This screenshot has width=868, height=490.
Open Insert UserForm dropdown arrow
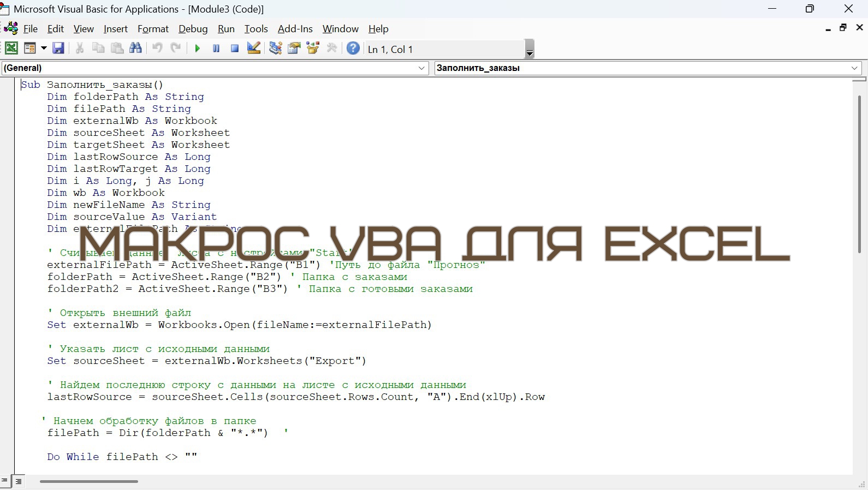pyautogui.click(x=44, y=49)
